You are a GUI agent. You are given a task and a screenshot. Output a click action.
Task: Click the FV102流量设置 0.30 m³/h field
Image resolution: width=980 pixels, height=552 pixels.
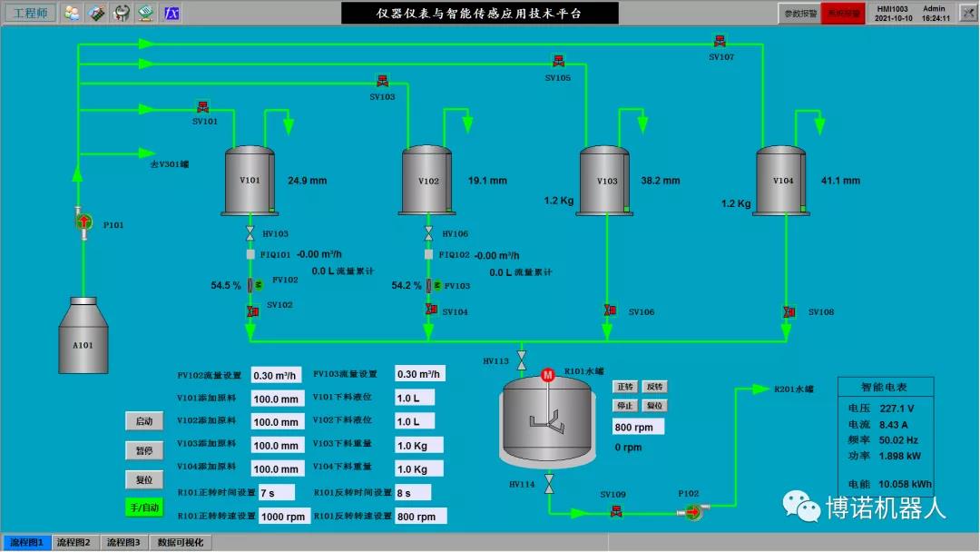click(x=274, y=375)
